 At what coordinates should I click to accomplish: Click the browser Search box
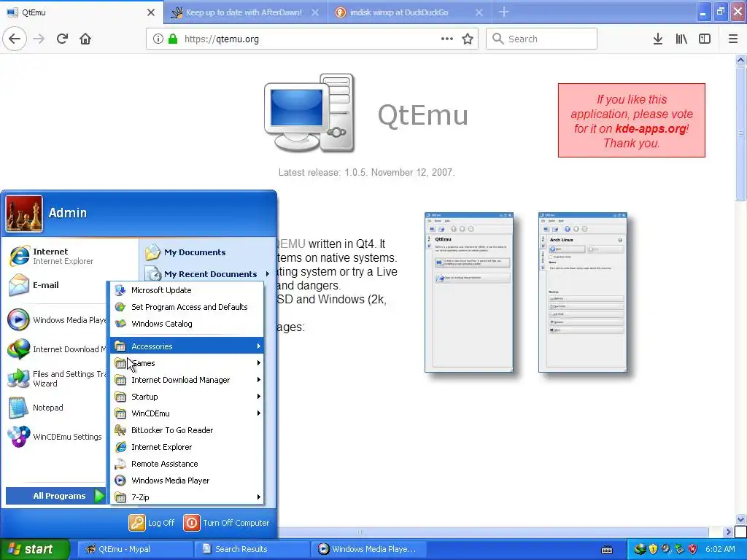click(541, 39)
